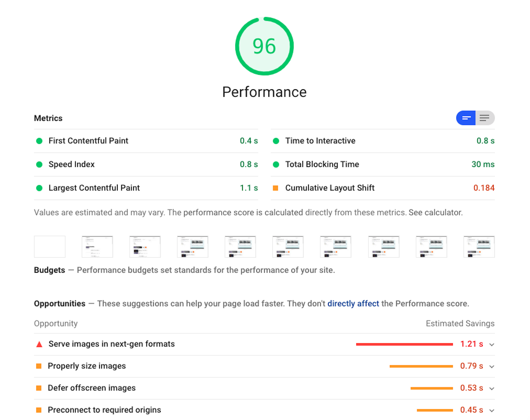Click the red savings bar for next-gen formats

404,344
